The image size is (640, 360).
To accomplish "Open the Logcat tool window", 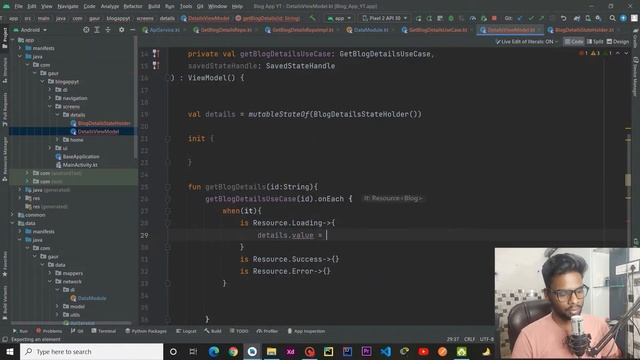I will click(186, 331).
